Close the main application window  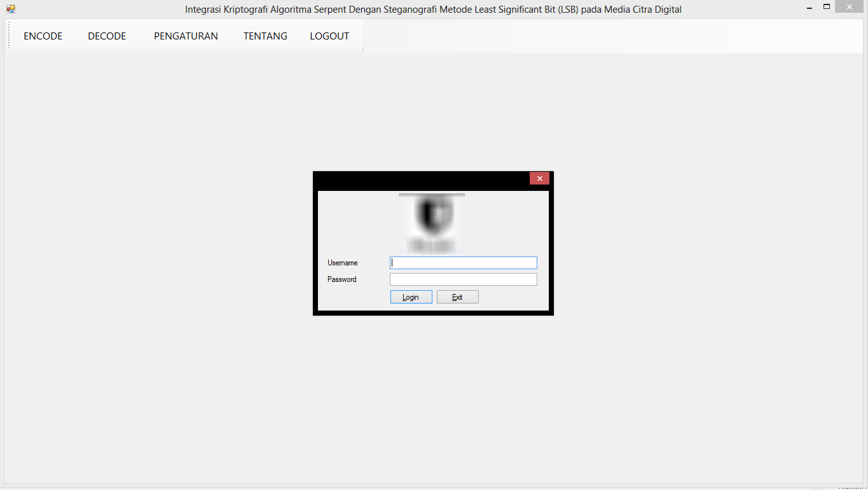[852, 7]
